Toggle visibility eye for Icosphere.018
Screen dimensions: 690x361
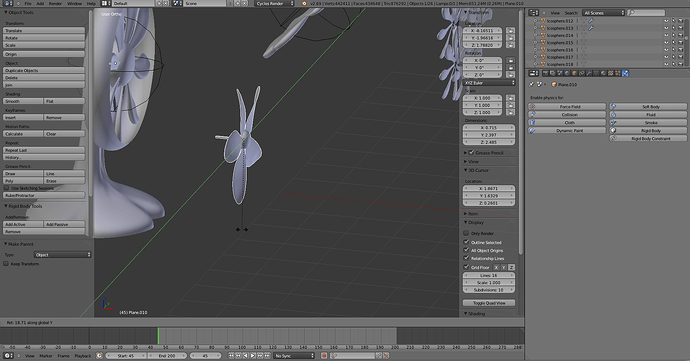pos(666,64)
